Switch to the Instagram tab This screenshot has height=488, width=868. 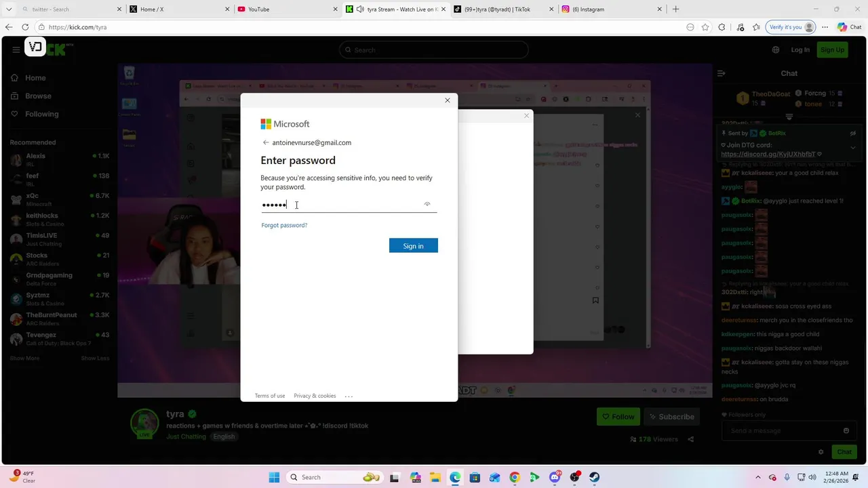coord(612,9)
